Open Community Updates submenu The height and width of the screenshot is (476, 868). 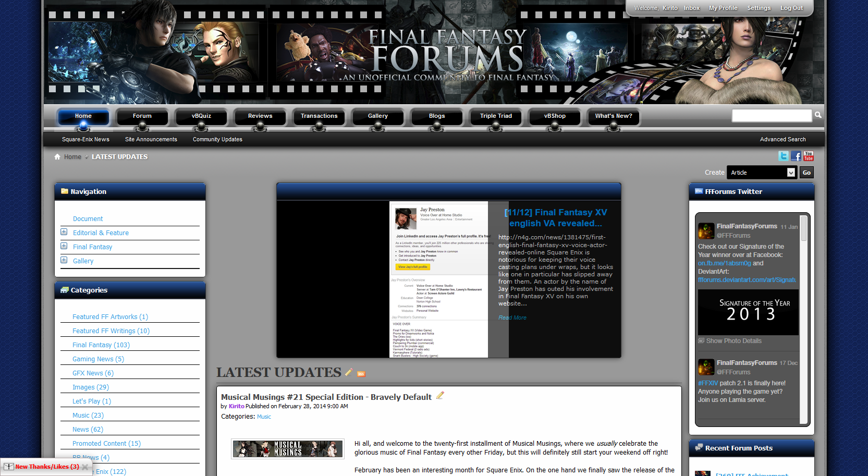(217, 139)
